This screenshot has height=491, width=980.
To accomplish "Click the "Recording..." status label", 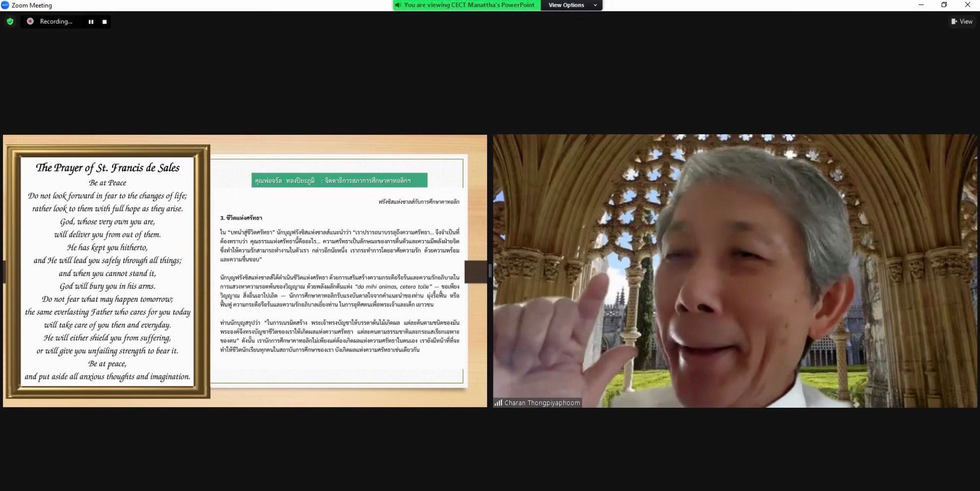I will (x=56, y=22).
